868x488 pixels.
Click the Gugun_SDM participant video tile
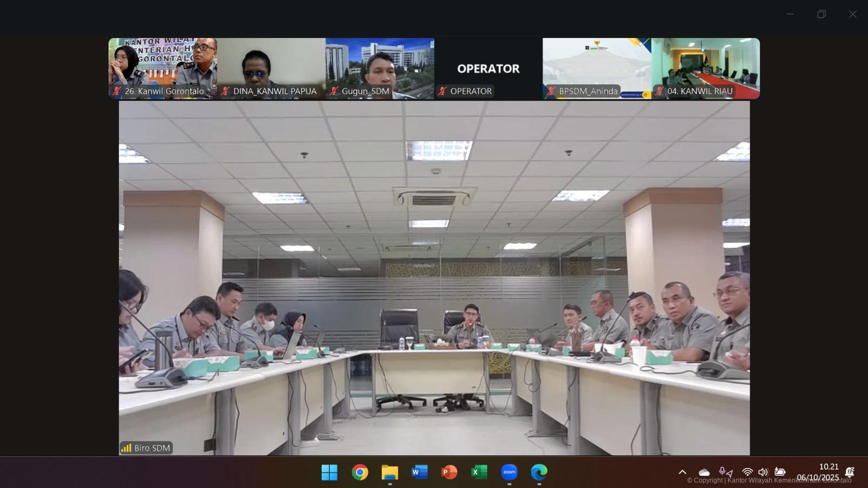[380, 68]
